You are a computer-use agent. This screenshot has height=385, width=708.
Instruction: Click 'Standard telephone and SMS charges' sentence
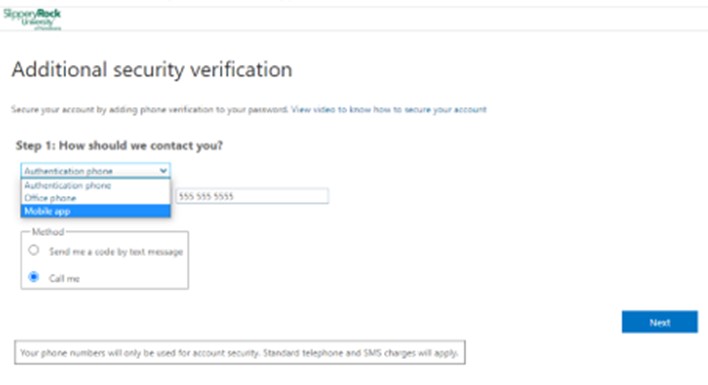(361, 353)
